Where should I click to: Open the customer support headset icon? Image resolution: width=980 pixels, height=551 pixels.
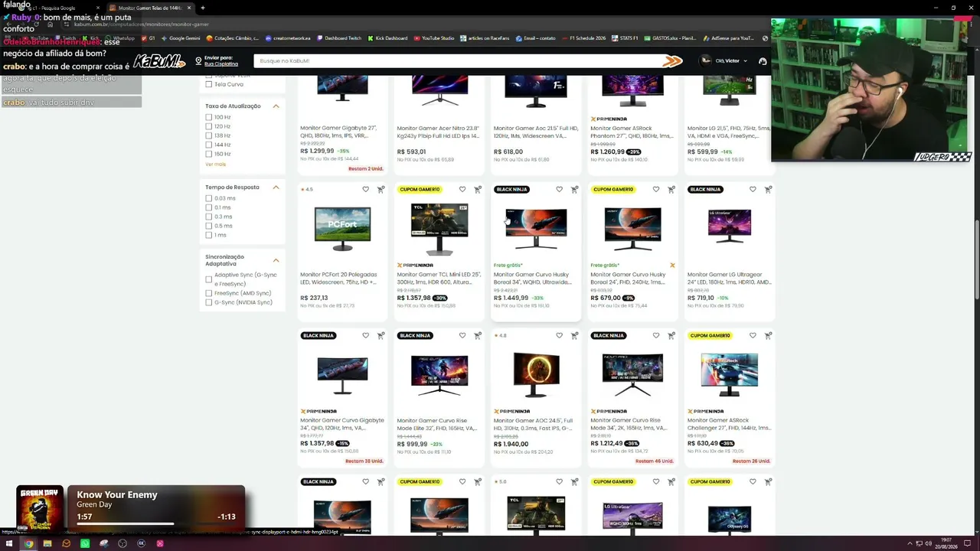click(x=763, y=61)
